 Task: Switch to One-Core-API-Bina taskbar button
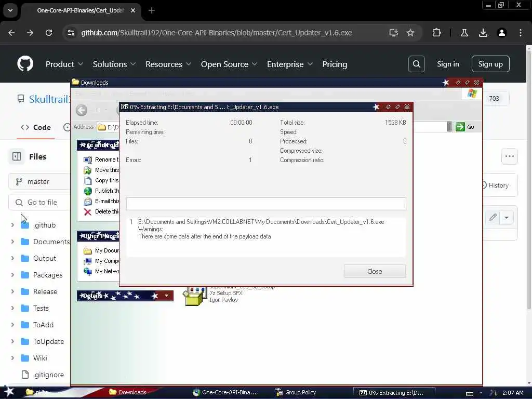click(x=224, y=392)
